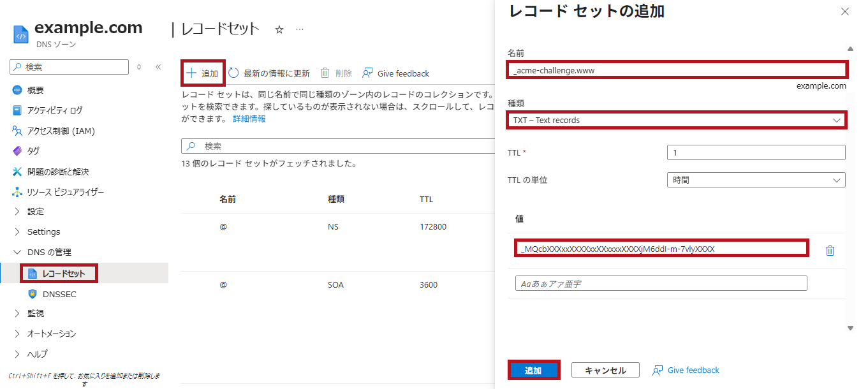Select レコードセット in the sidebar
The height and width of the screenshot is (389, 868).
point(63,274)
